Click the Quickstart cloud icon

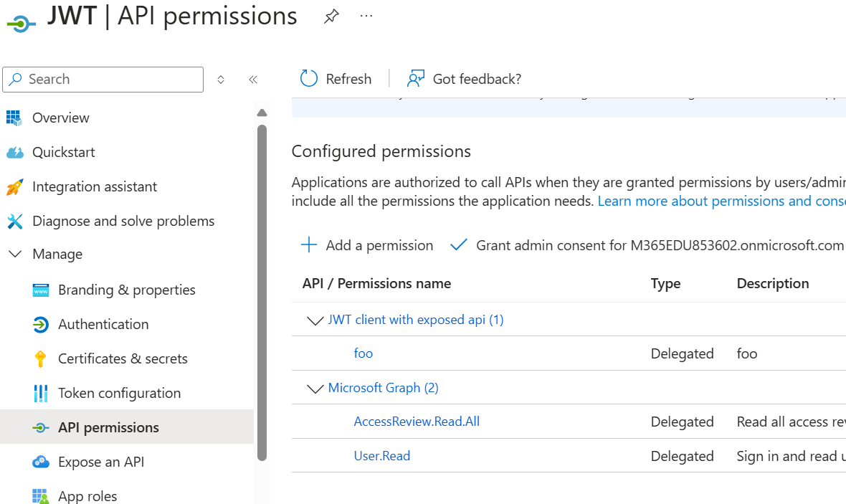click(15, 152)
